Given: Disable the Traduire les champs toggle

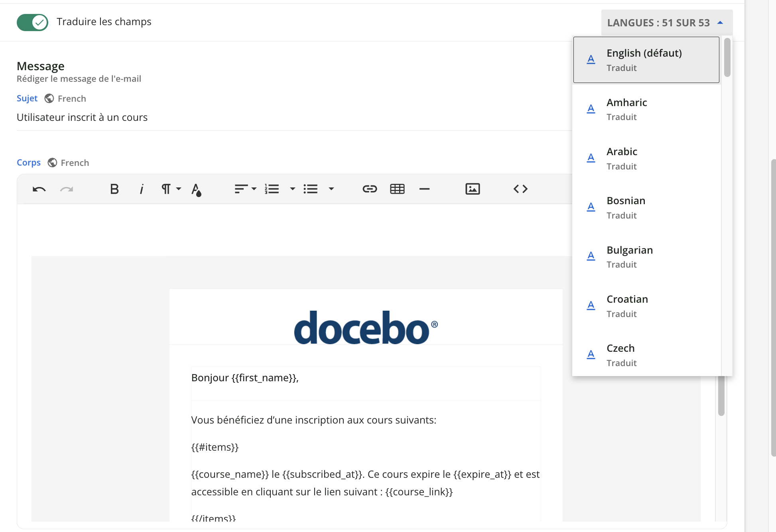Looking at the screenshot, I should (32, 22).
